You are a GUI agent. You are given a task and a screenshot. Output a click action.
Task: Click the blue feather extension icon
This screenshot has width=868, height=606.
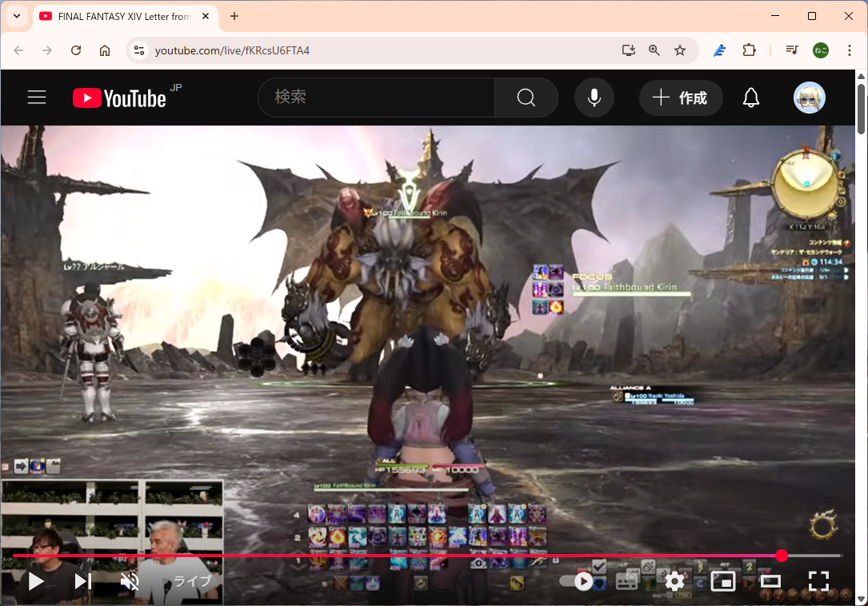(x=720, y=50)
